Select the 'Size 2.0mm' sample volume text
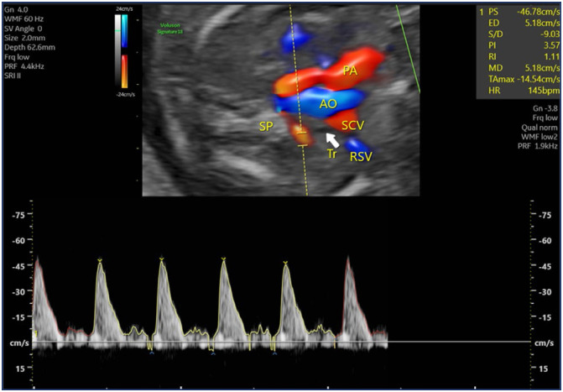Image resolution: width=563 pixels, height=392 pixels. tap(25, 38)
